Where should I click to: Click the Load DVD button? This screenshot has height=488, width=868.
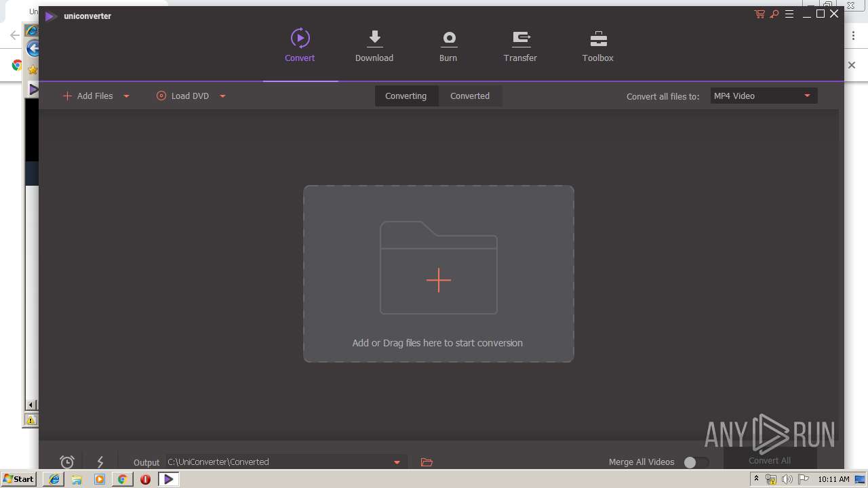[182, 96]
